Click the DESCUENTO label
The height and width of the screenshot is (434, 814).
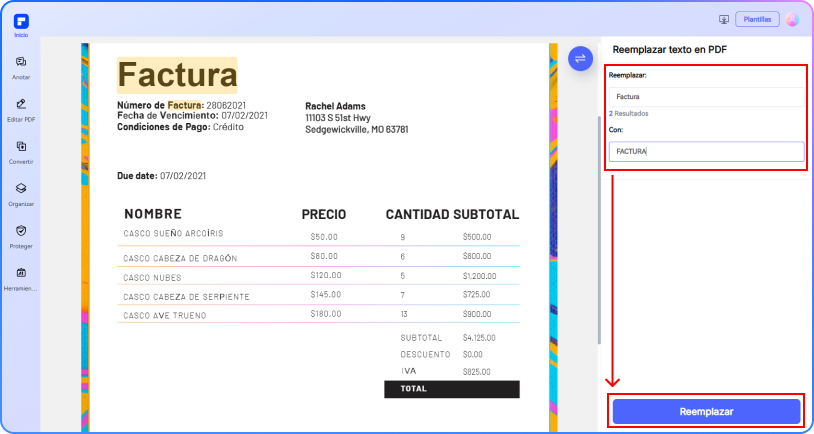(425, 355)
